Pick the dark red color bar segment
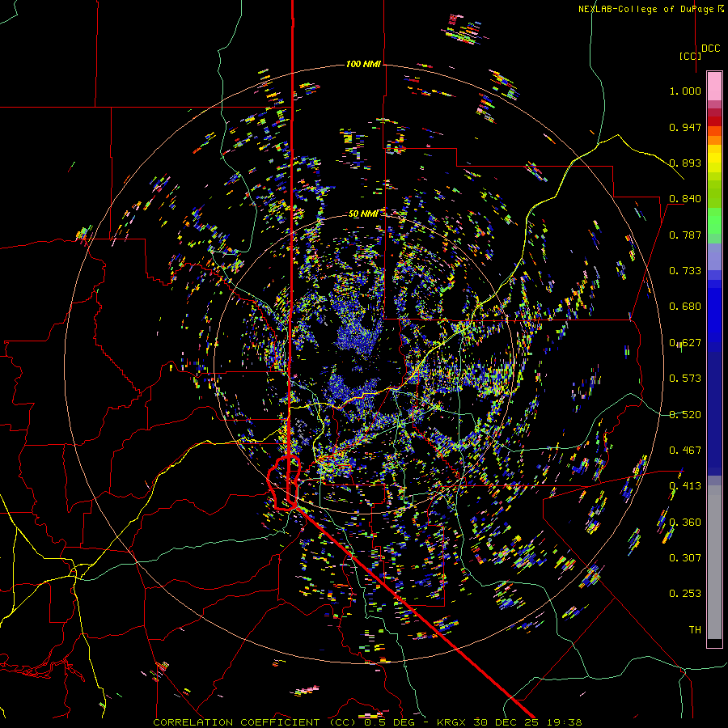 click(x=714, y=121)
